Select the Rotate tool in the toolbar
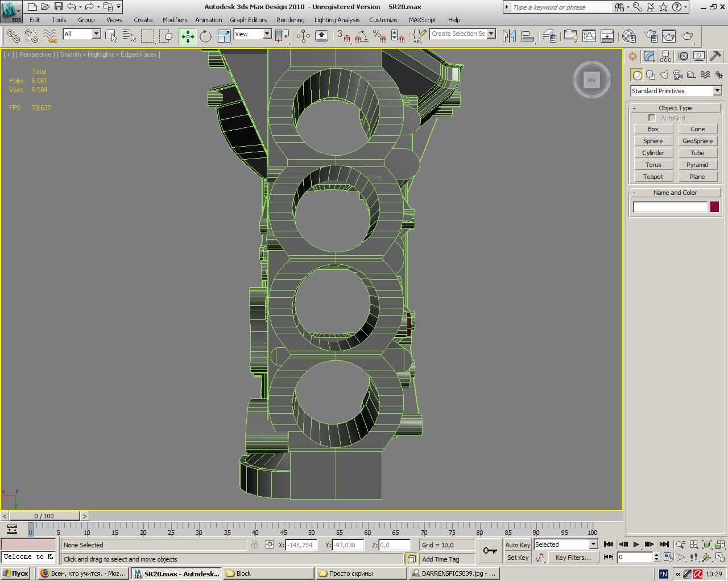Viewport: 728px width, 582px height. [x=205, y=36]
